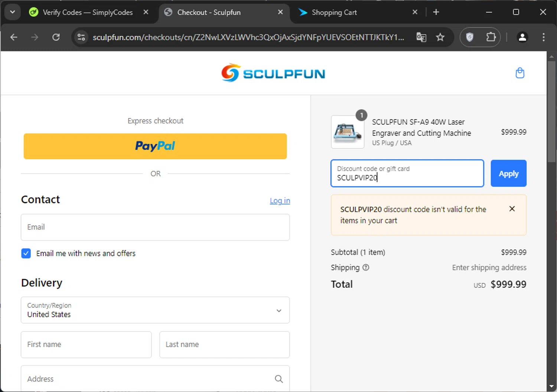This screenshot has width=557, height=392.
Task: Go back to previous page
Action: pos(14,37)
